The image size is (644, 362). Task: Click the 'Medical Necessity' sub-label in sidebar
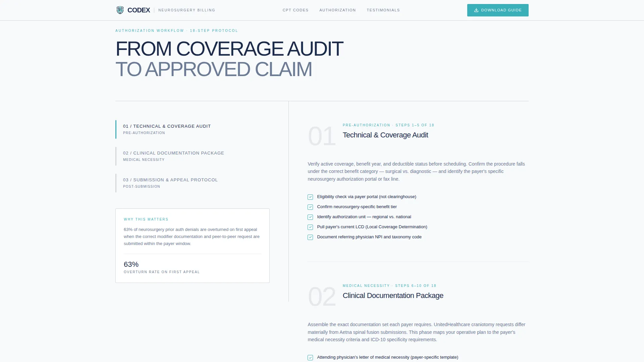tap(144, 160)
